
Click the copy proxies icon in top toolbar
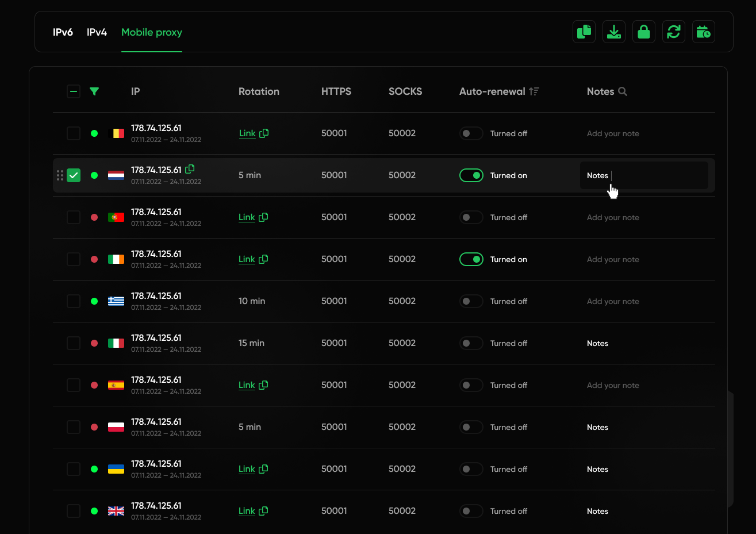tap(584, 32)
